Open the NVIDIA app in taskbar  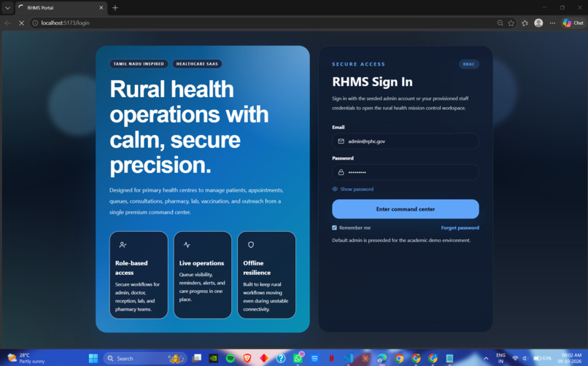[x=213, y=359]
